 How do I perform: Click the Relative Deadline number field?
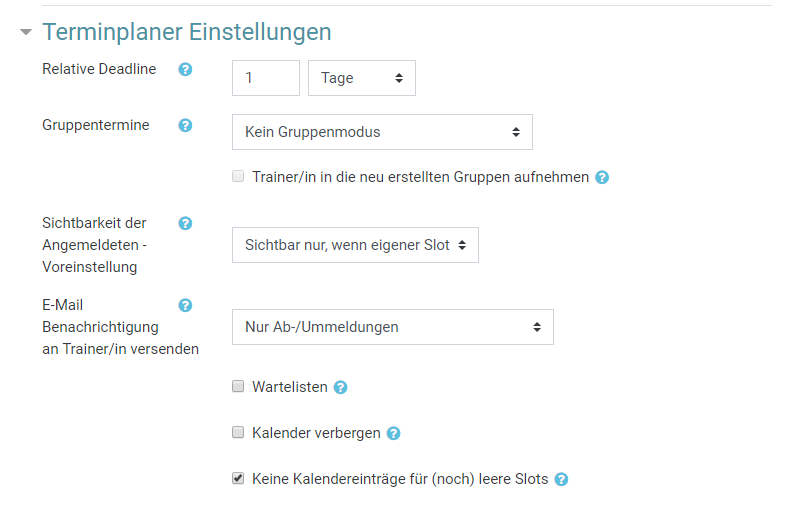(266, 78)
